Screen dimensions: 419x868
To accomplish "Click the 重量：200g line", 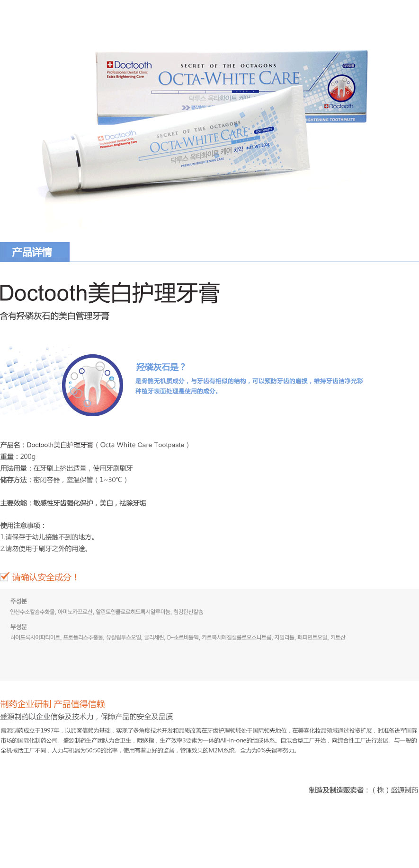I will click(x=18, y=456).
